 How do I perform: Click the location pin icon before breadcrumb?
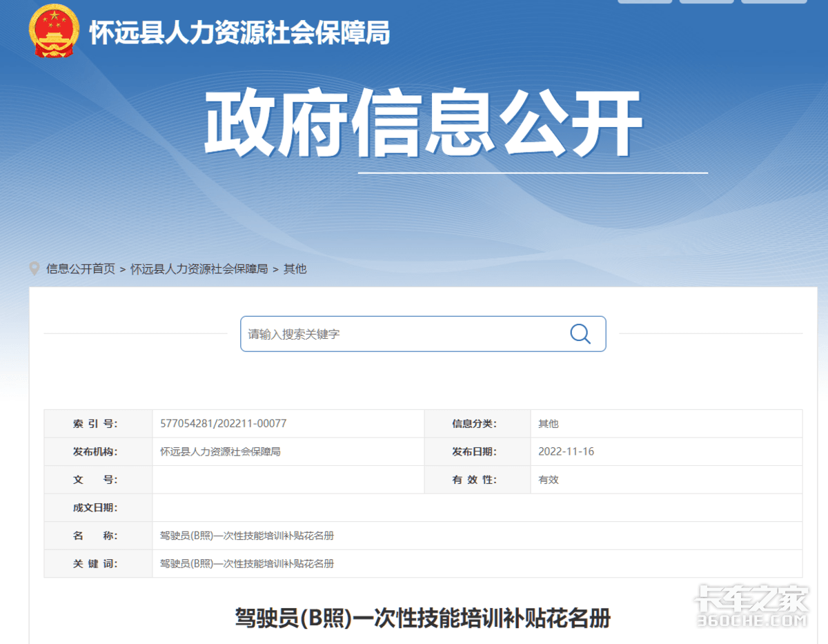(34, 269)
